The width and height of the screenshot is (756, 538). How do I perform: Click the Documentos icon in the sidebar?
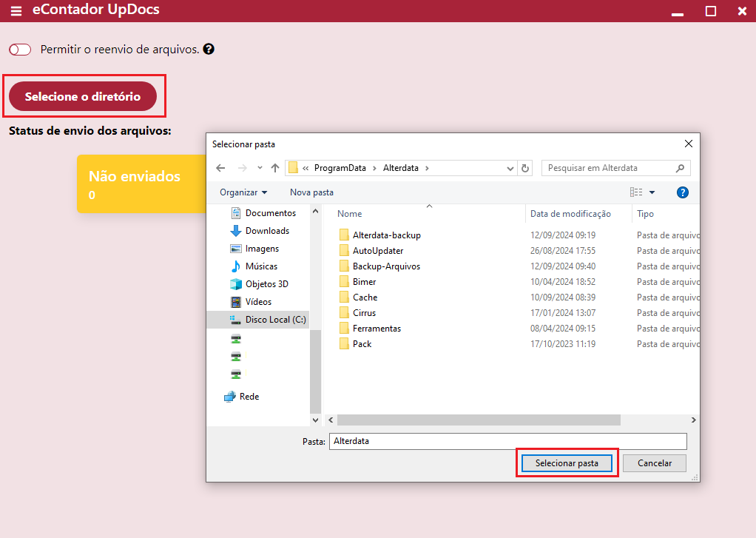(236, 213)
